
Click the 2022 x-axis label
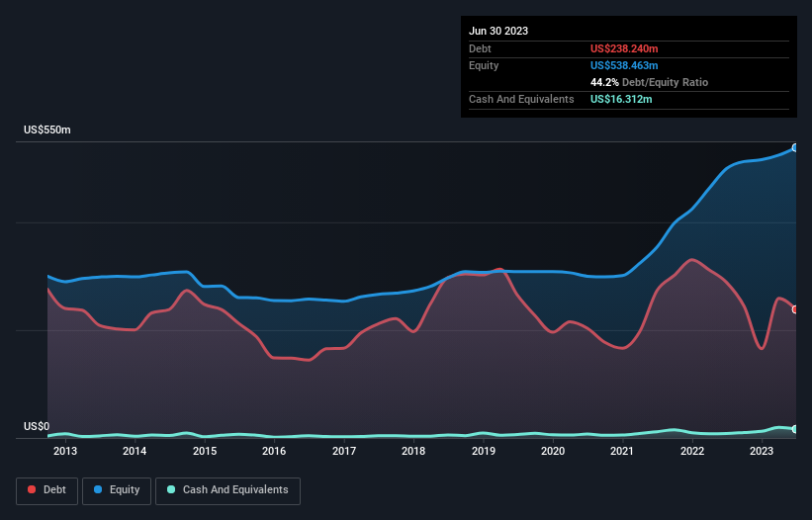692,451
